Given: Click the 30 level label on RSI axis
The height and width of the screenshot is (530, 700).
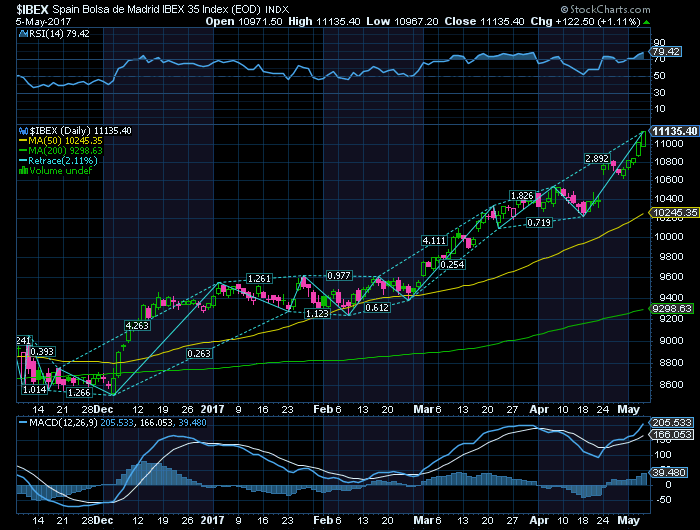Looking at the screenshot, I should (x=660, y=92).
